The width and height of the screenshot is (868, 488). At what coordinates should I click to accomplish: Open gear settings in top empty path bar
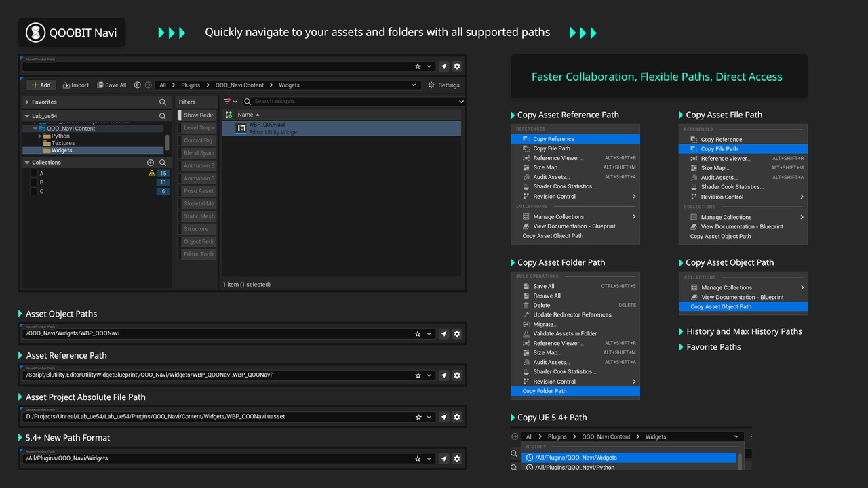point(457,66)
